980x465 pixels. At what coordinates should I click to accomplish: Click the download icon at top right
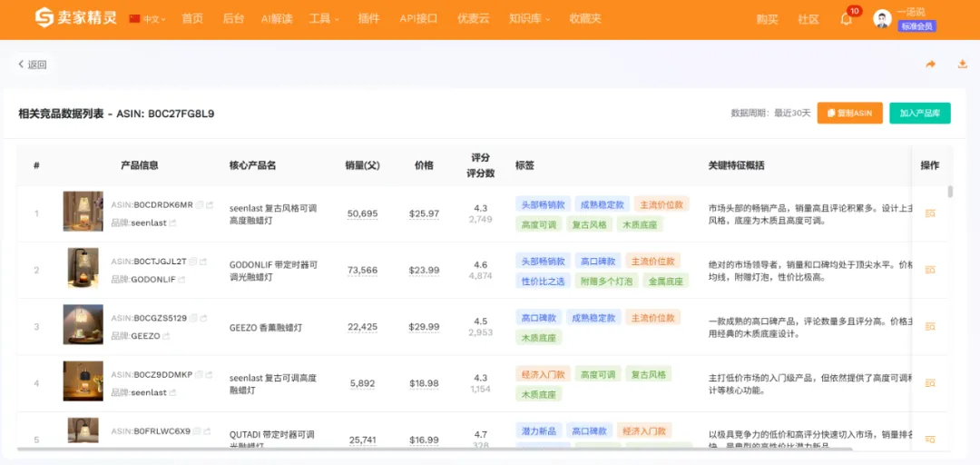962,64
